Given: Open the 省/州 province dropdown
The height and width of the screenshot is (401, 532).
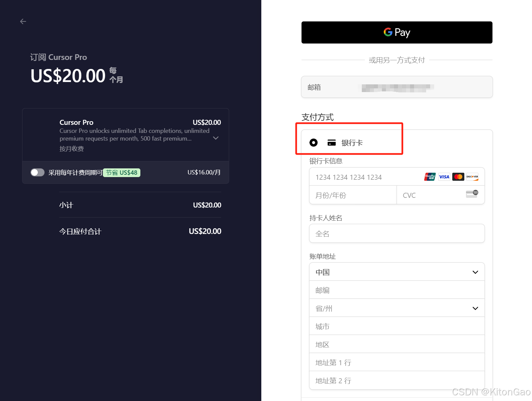Looking at the screenshot, I should (x=397, y=308).
